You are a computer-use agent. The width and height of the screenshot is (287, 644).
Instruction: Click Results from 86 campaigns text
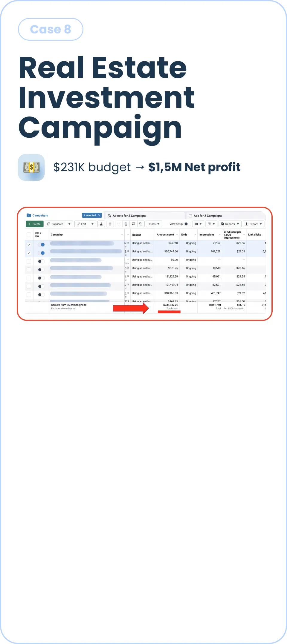[67, 305]
